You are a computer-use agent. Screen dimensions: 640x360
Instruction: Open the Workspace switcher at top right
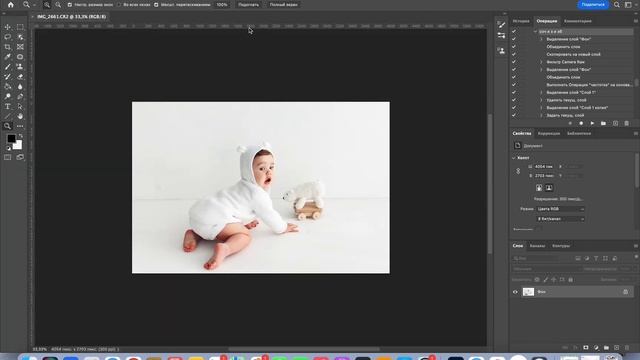point(629,5)
